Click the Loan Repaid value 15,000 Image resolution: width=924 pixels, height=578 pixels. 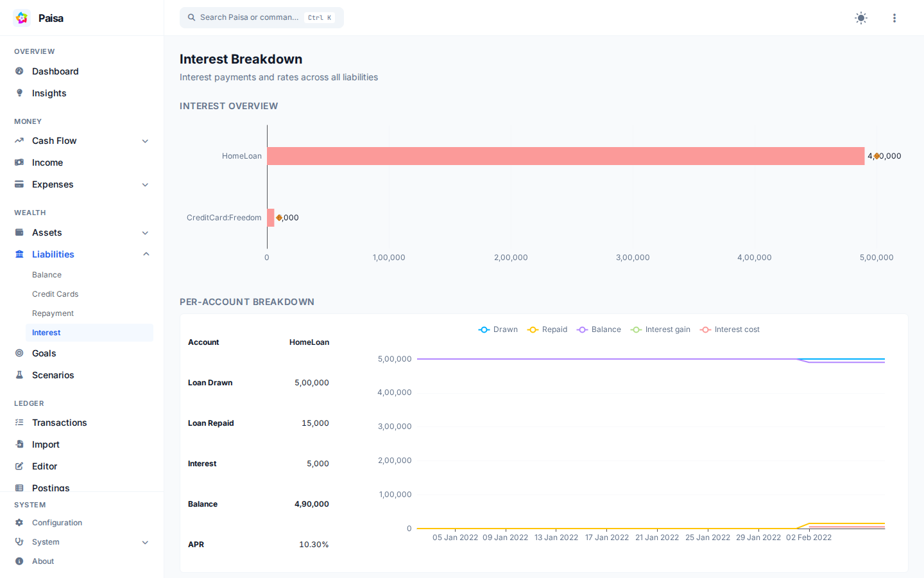click(315, 423)
